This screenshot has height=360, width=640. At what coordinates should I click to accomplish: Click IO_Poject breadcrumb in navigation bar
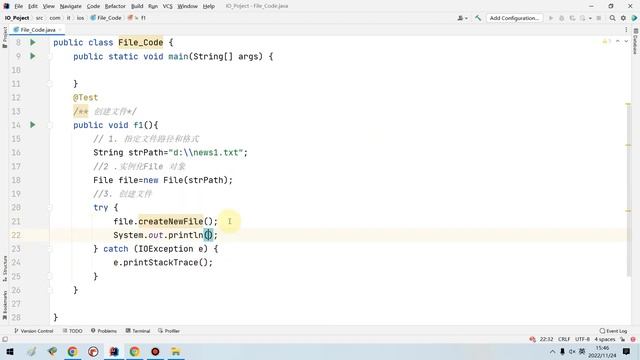coord(17,18)
